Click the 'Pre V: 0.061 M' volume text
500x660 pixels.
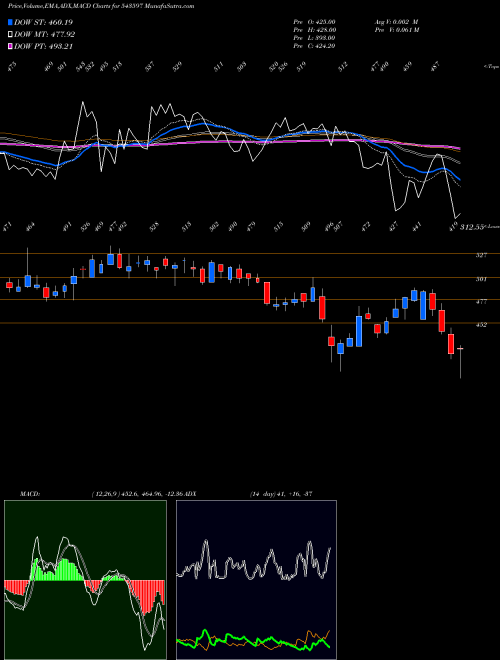[396, 30]
